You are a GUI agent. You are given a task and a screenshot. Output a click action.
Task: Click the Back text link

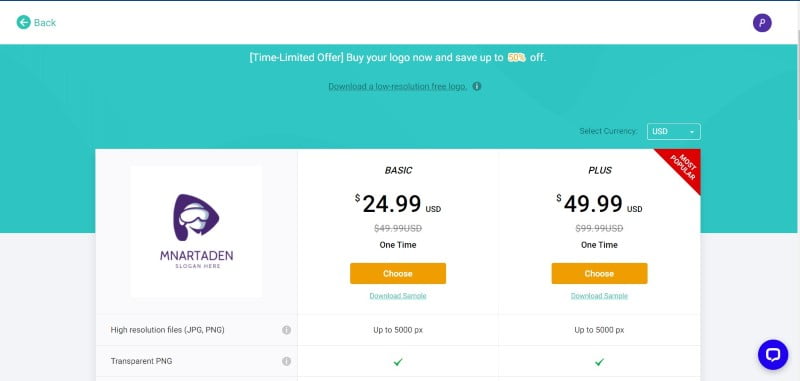45,22
